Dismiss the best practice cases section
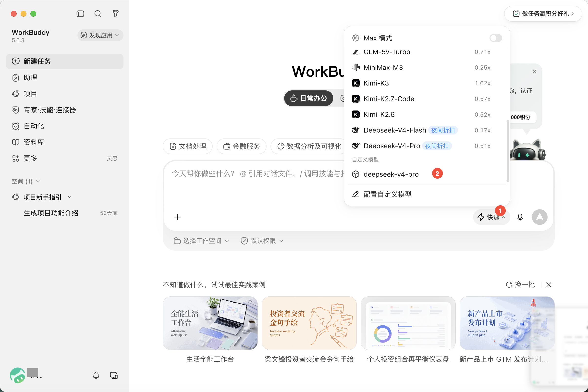This screenshot has height=392, width=588. pos(549,284)
